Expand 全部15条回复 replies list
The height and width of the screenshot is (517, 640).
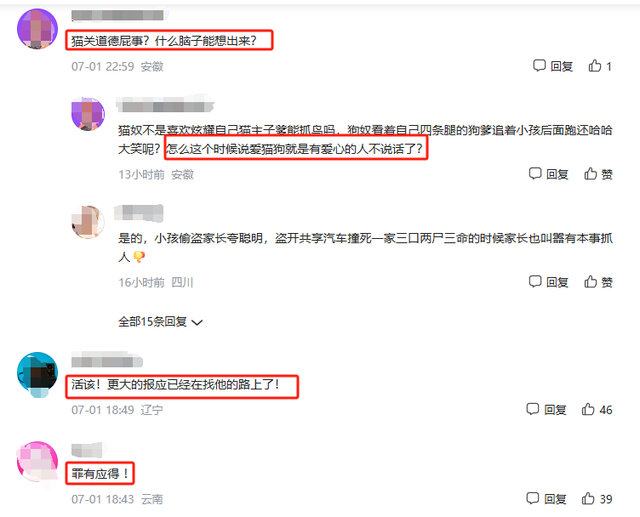click(x=160, y=322)
